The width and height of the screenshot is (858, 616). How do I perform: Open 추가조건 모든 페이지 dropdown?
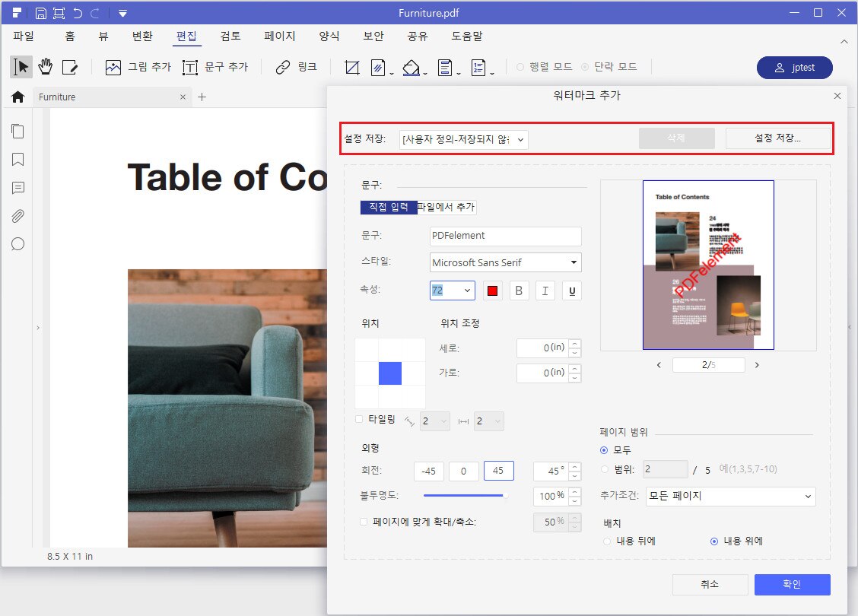730,496
